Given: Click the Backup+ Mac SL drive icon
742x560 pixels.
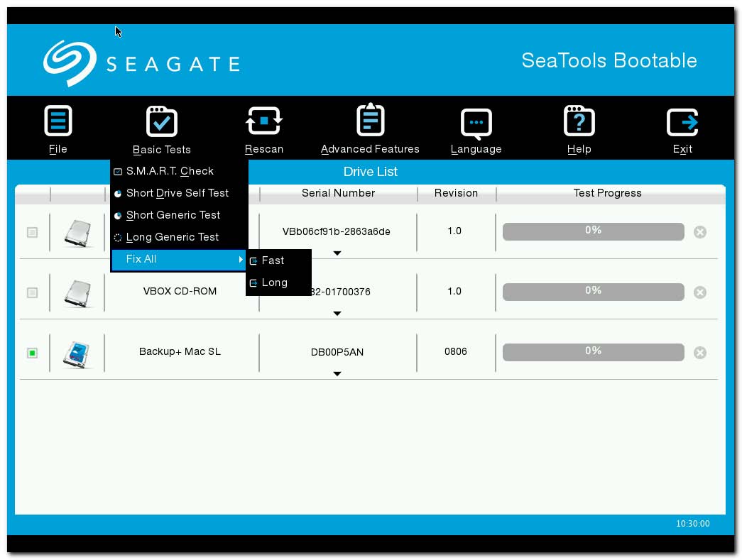Looking at the screenshot, I should 77,353.
